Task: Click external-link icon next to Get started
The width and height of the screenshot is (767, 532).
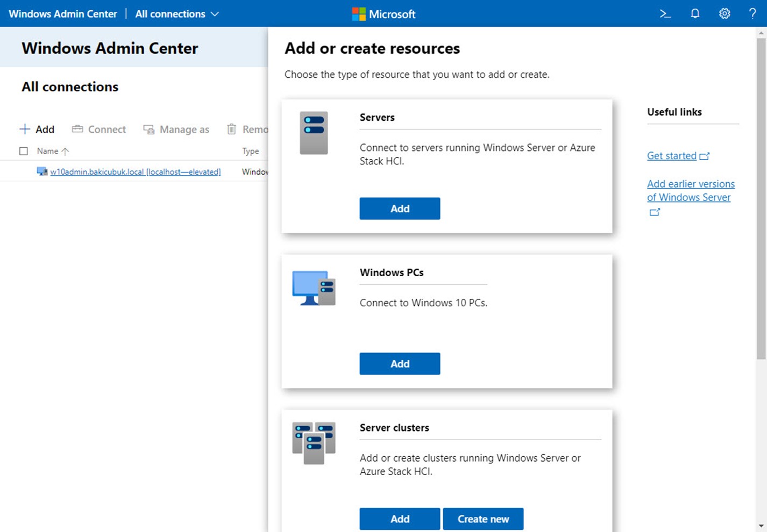Action: click(705, 156)
